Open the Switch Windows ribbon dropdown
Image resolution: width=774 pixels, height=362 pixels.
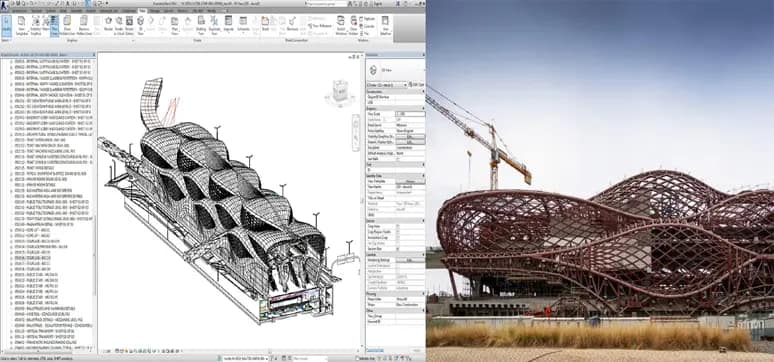(x=341, y=26)
